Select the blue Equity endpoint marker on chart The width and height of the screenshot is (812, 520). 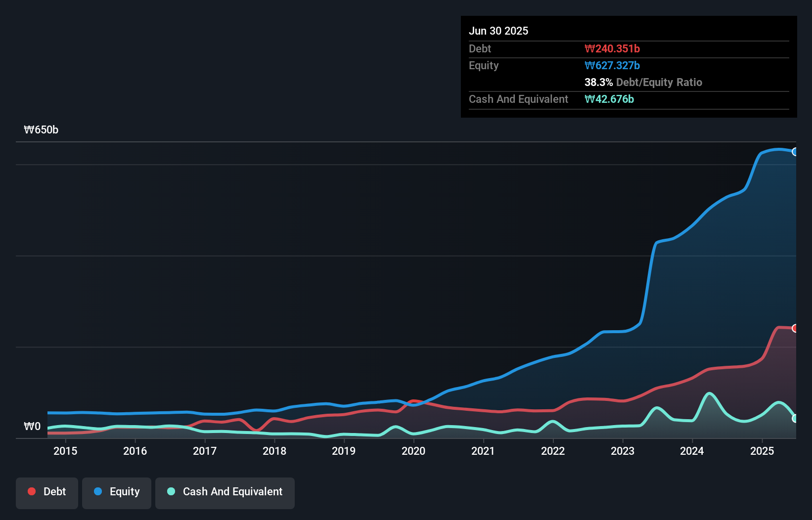click(x=795, y=152)
